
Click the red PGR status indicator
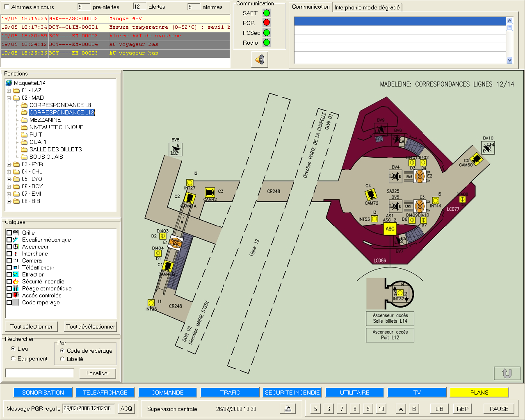[x=267, y=23]
